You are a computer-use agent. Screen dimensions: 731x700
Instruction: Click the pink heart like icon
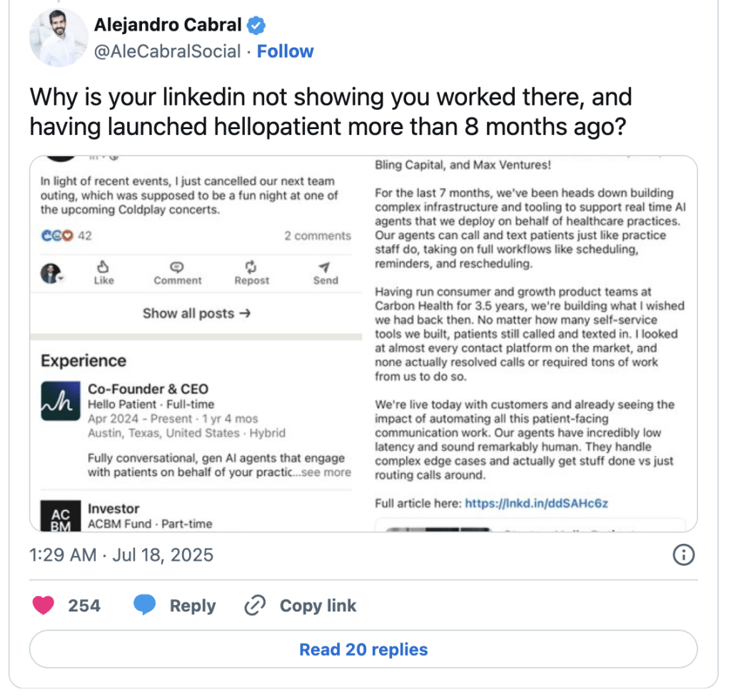[44, 605]
